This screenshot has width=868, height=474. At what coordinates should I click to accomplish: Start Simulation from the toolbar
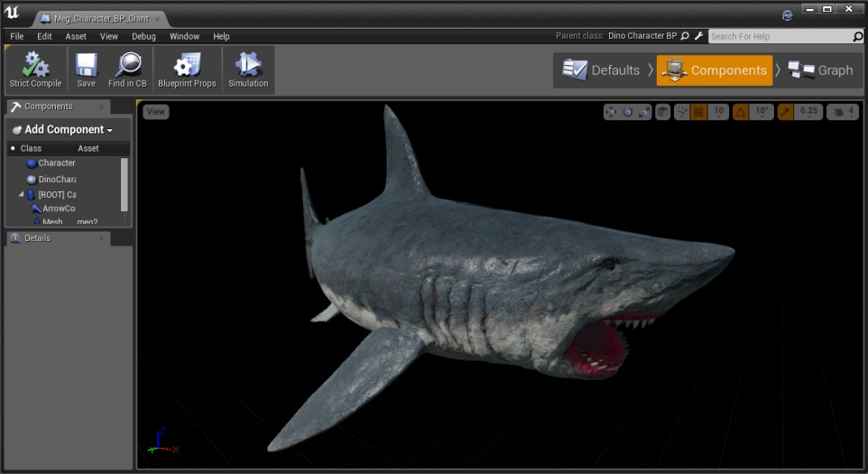click(x=248, y=66)
